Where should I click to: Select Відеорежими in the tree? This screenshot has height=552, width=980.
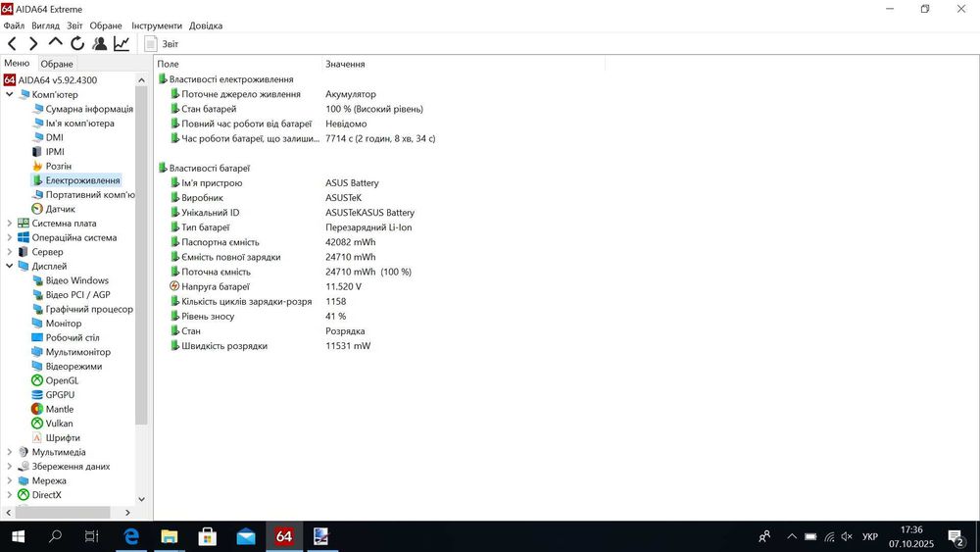(x=67, y=367)
